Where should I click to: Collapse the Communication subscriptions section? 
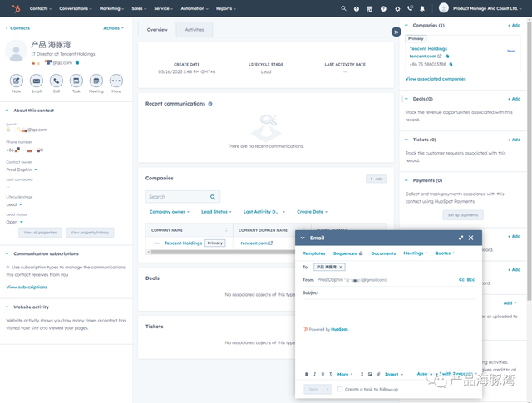tap(7, 253)
